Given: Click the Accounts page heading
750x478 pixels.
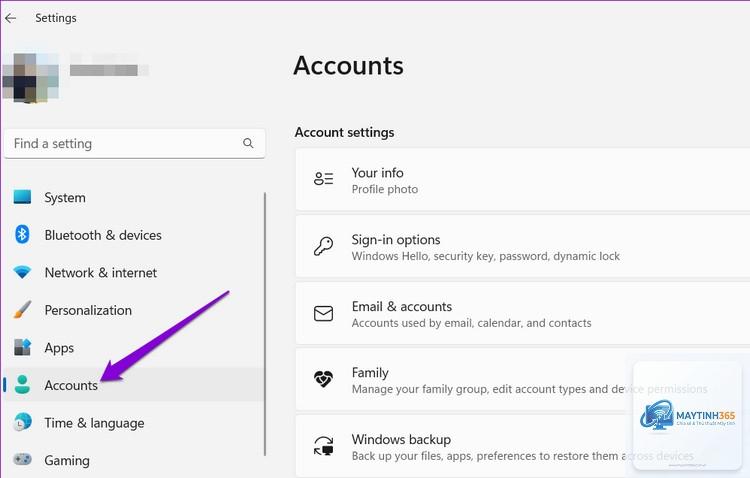Looking at the screenshot, I should [x=349, y=66].
